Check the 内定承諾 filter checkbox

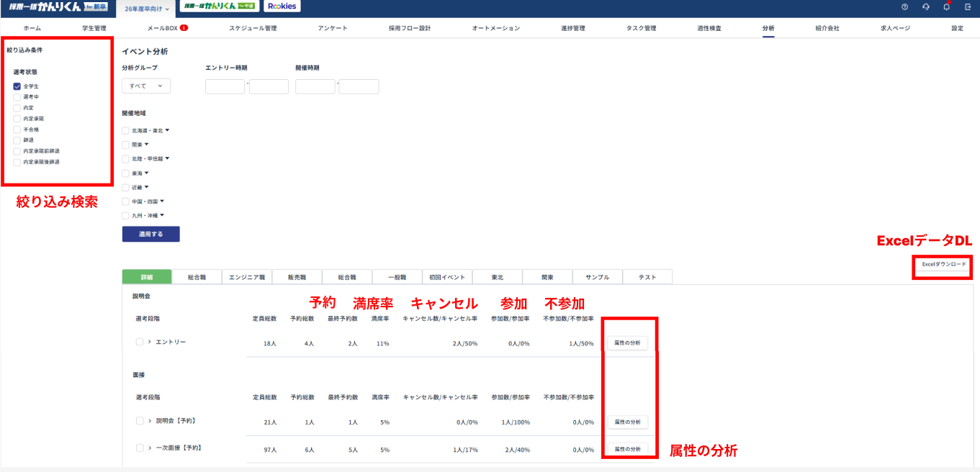coord(17,119)
